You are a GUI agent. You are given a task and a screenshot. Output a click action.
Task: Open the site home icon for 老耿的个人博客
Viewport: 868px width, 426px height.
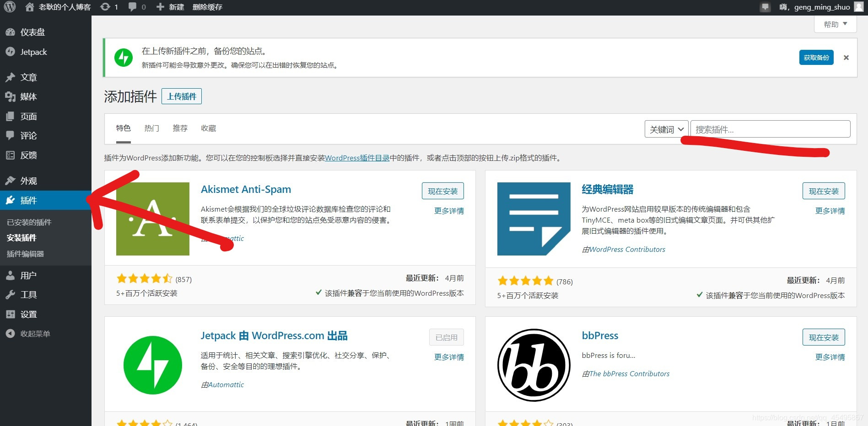[x=29, y=7]
